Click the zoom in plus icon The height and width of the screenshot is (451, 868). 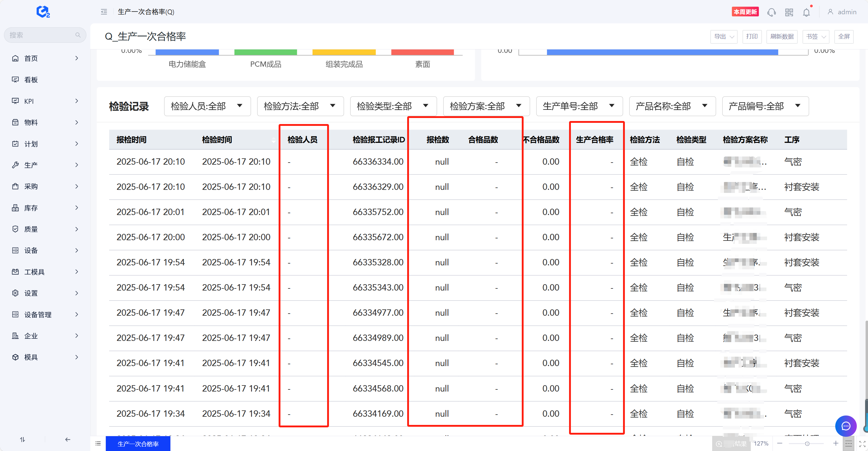click(836, 443)
